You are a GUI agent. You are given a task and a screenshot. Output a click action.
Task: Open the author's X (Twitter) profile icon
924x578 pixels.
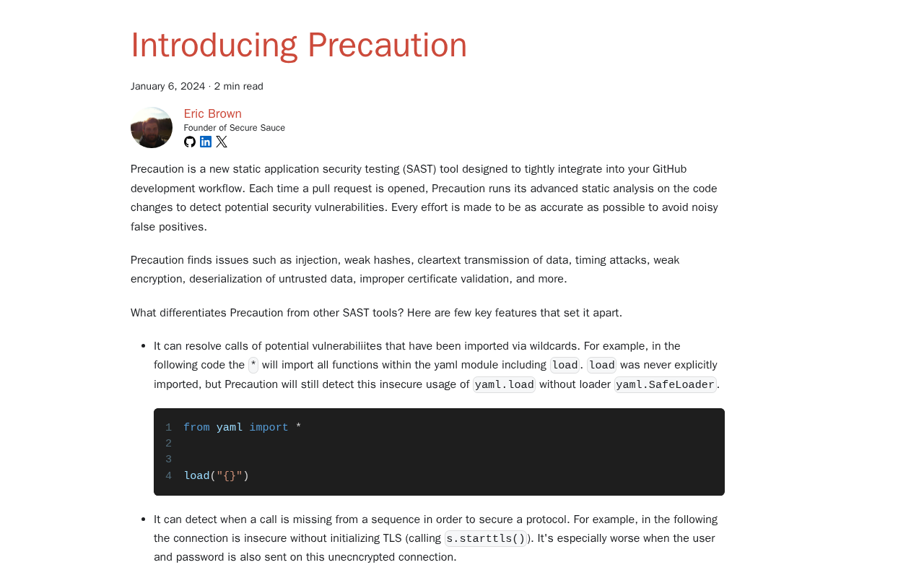click(222, 142)
